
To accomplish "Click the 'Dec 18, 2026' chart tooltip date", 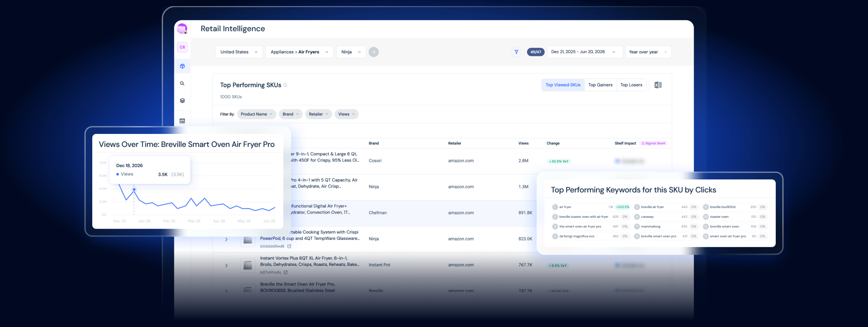I will click(x=130, y=166).
